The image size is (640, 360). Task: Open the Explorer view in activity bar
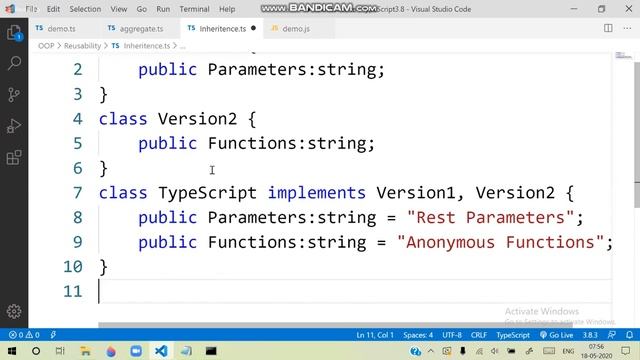(14, 33)
